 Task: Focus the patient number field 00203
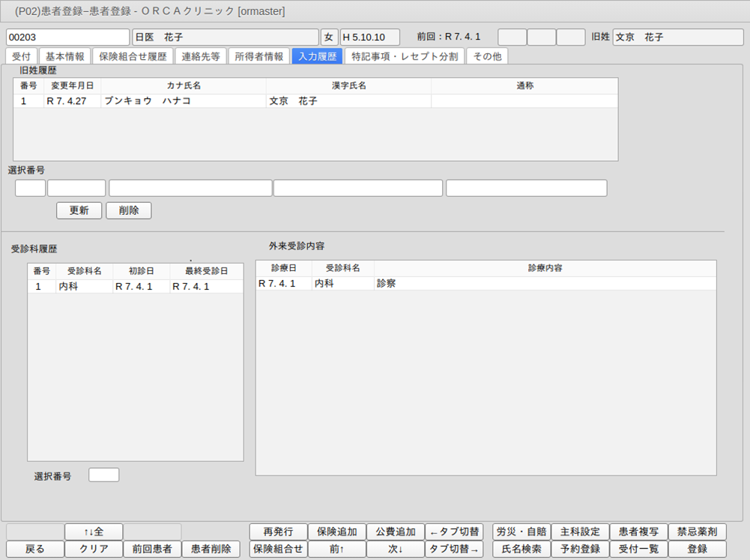[67, 37]
